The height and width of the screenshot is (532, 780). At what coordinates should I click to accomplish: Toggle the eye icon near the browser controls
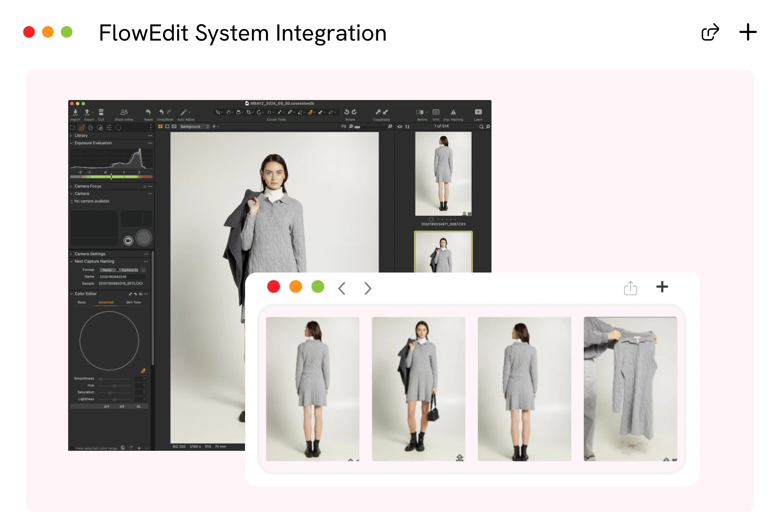tap(400, 126)
